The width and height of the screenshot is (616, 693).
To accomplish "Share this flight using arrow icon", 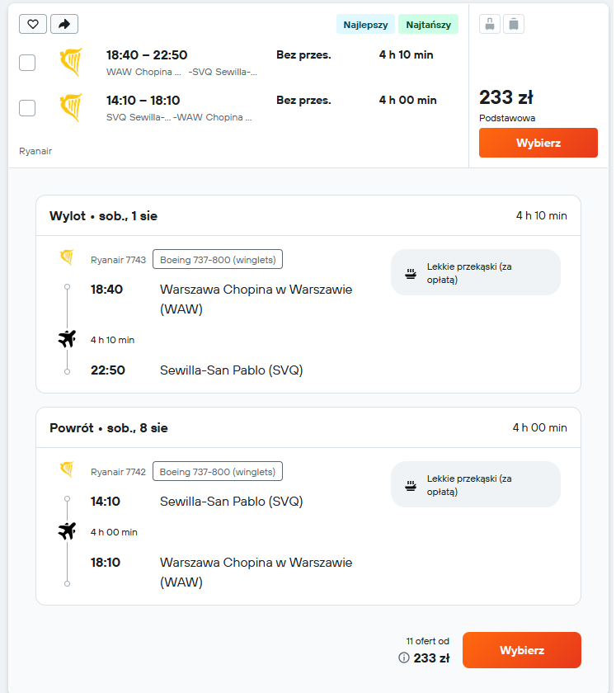I will click(x=64, y=24).
